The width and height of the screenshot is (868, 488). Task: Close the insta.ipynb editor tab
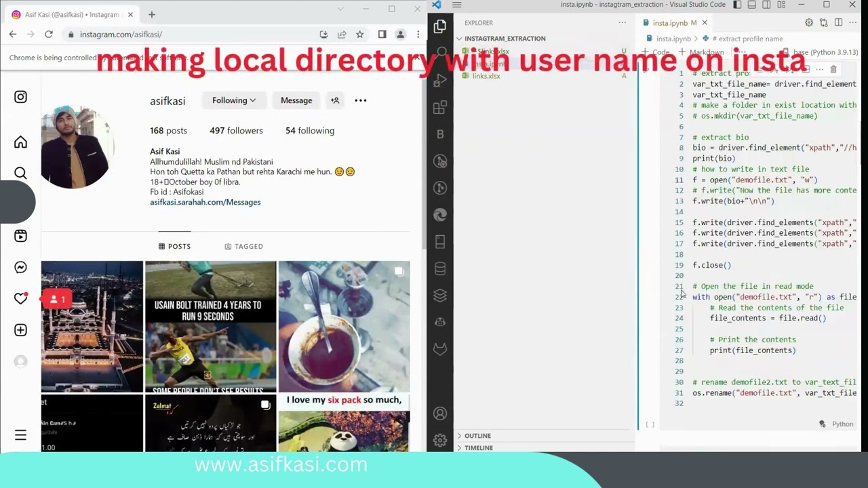coord(704,22)
